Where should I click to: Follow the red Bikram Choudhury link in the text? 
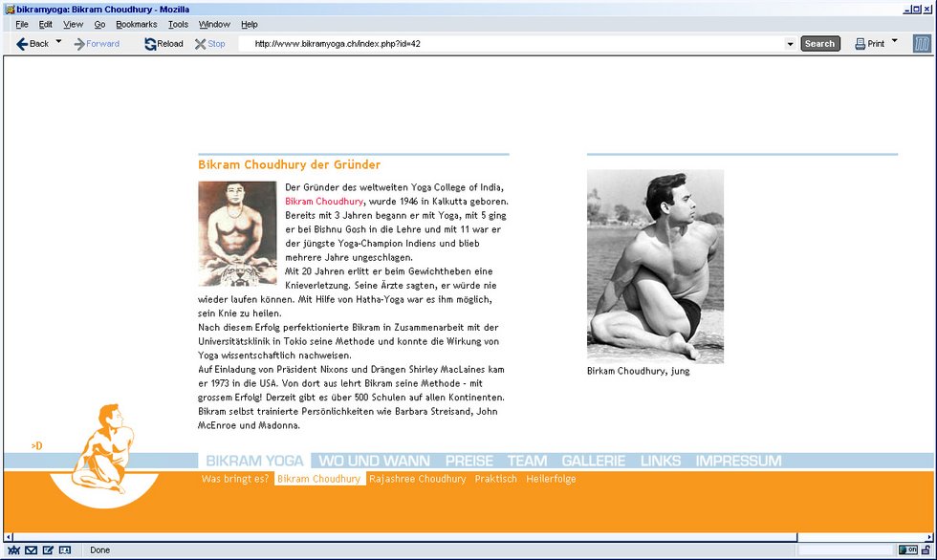[x=324, y=202]
